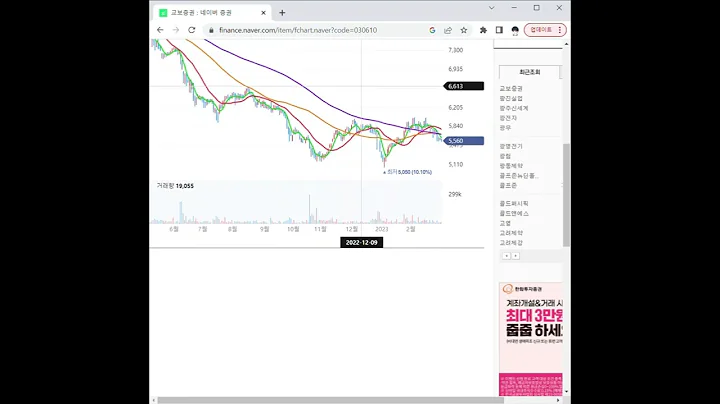The height and width of the screenshot is (404, 720).
Task: Open the Chrome profile avatar
Action: pos(515,30)
